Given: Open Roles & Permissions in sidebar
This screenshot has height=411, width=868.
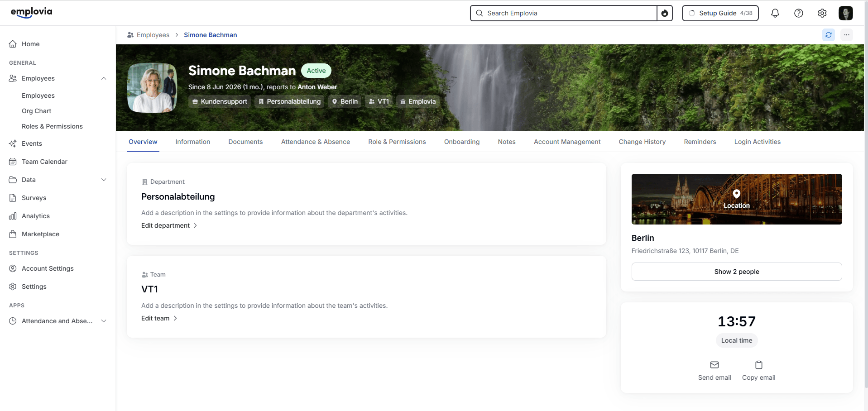Looking at the screenshot, I should click(x=52, y=126).
